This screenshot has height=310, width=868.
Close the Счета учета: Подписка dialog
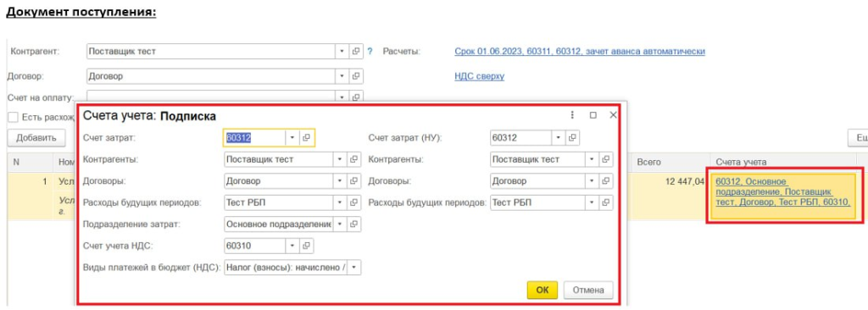coord(613,115)
